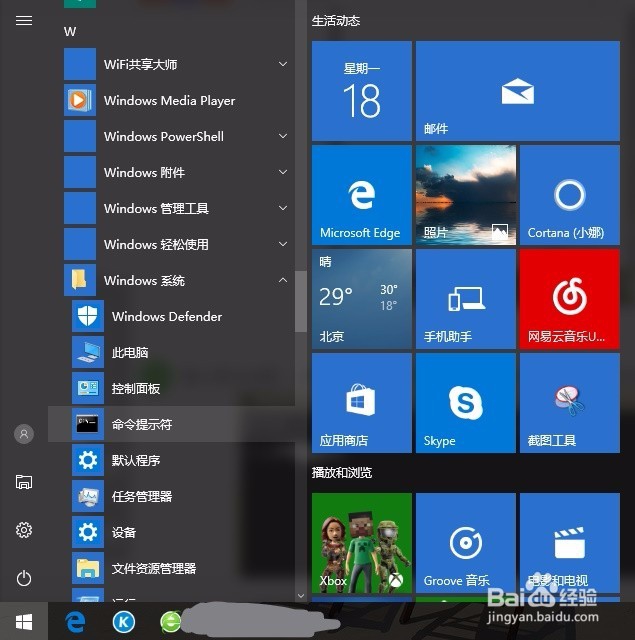Open File Explorer from the left rail
This screenshot has width=635, height=640.
[x=24, y=482]
